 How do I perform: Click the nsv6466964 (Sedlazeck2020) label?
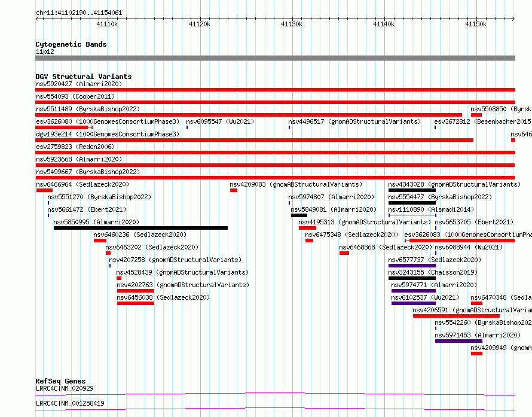[x=82, y=184]
